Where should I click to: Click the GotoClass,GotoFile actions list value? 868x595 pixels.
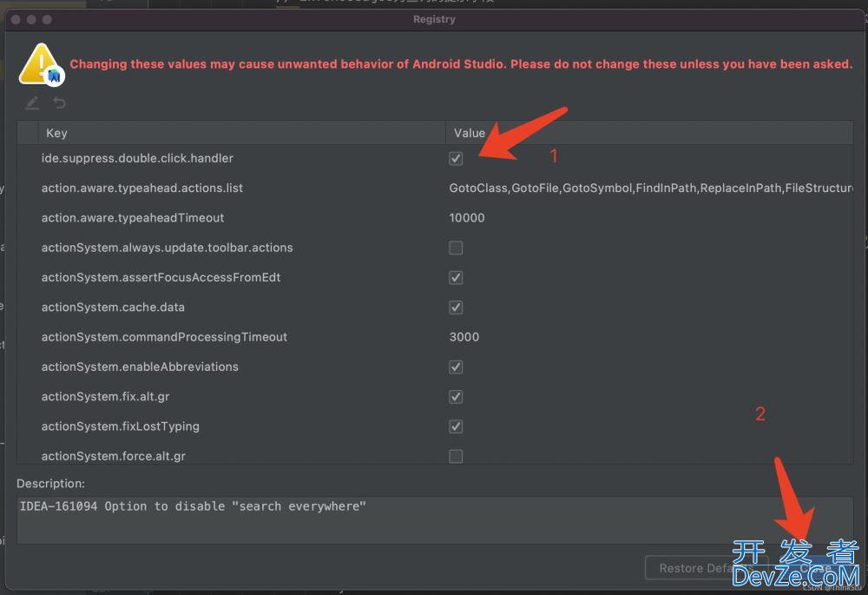[651, 188]
